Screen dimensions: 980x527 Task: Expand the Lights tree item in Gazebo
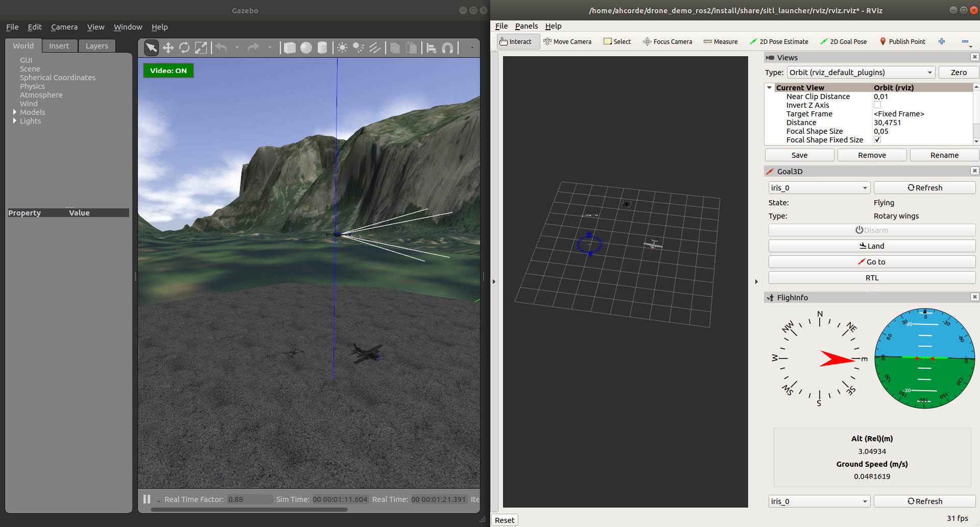pyautogui.click(x=15, y=121)
